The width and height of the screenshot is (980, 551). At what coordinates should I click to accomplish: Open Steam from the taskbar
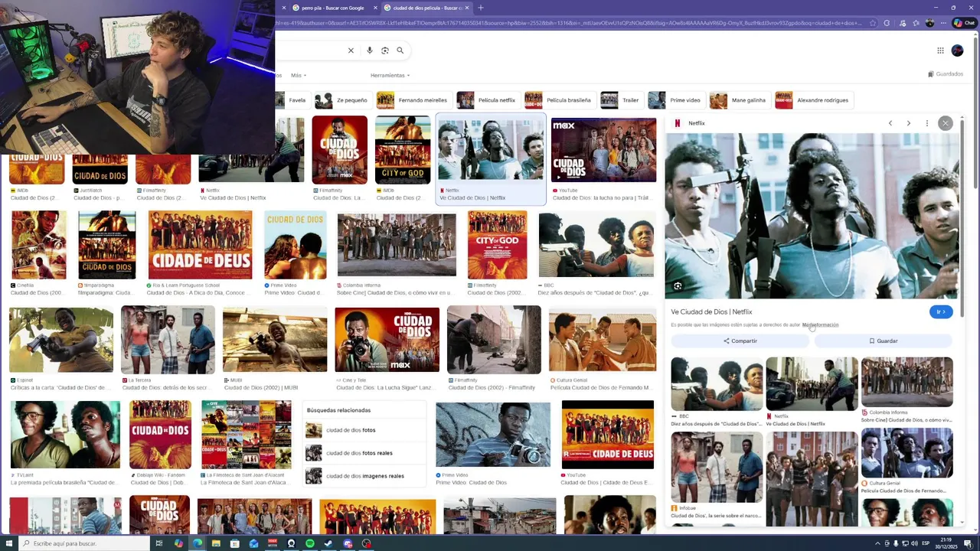[328, 543]
